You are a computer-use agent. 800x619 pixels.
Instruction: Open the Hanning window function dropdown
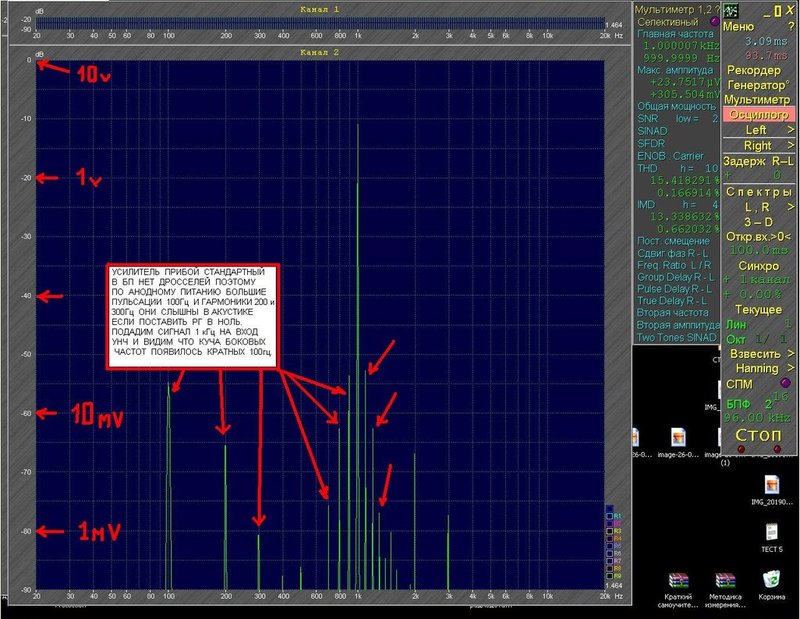[758, 368]
